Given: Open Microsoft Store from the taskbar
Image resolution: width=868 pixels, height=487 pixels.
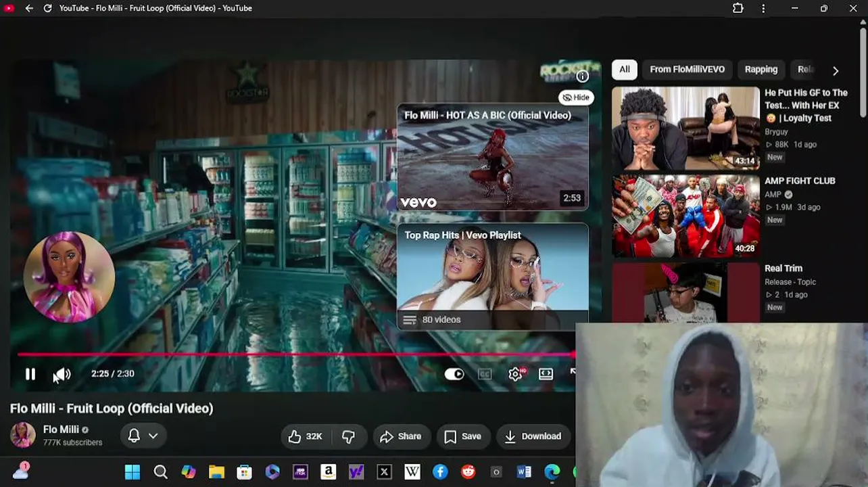Looking at the screenshot, I should click(x=244, y=472).
